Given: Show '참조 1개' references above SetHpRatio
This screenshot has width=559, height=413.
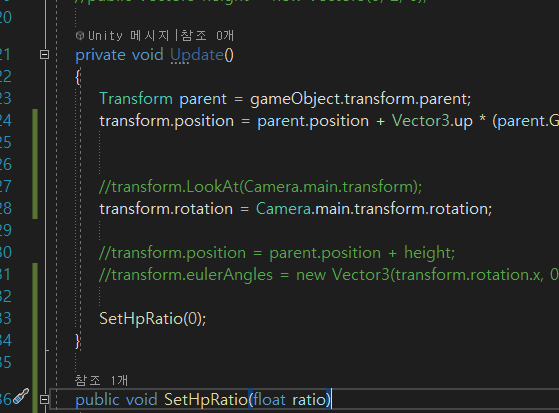Looking at the screenshot, I should click(101, 380).
